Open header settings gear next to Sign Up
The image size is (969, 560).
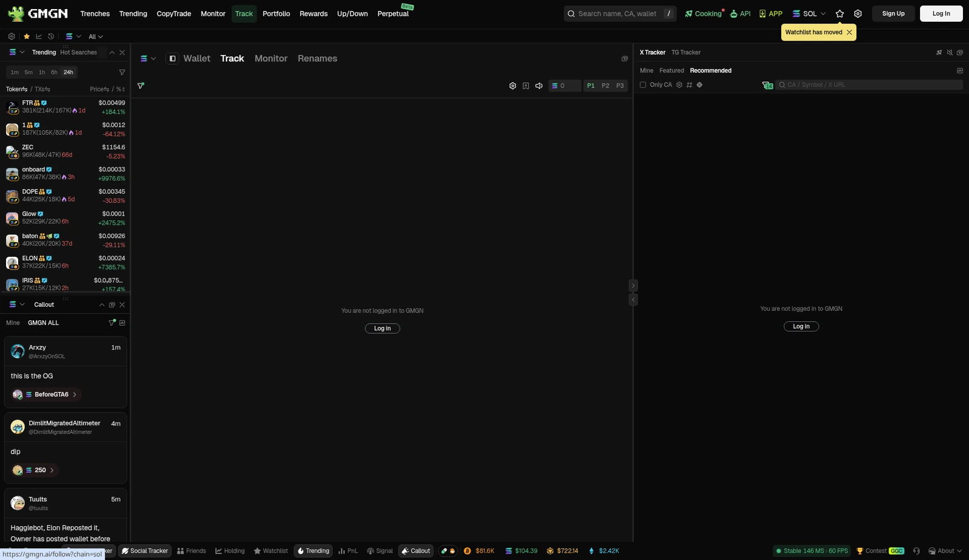click(858, 13)
